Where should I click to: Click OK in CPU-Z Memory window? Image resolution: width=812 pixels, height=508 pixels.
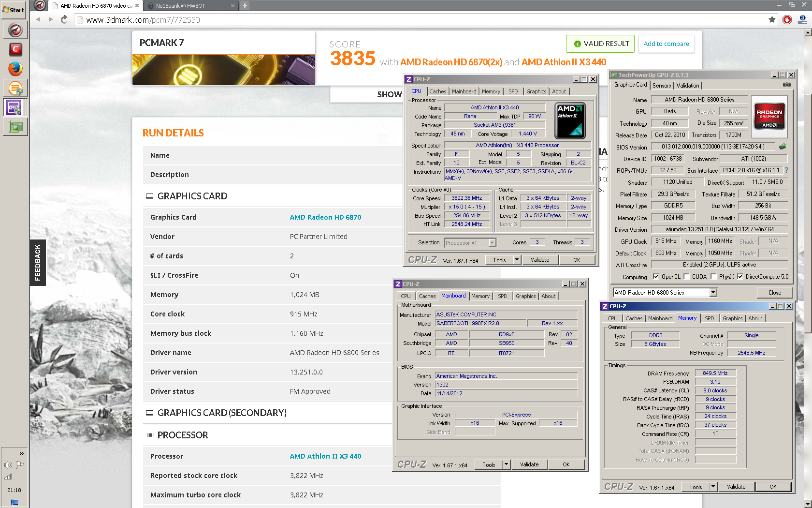tap(773, 487)
